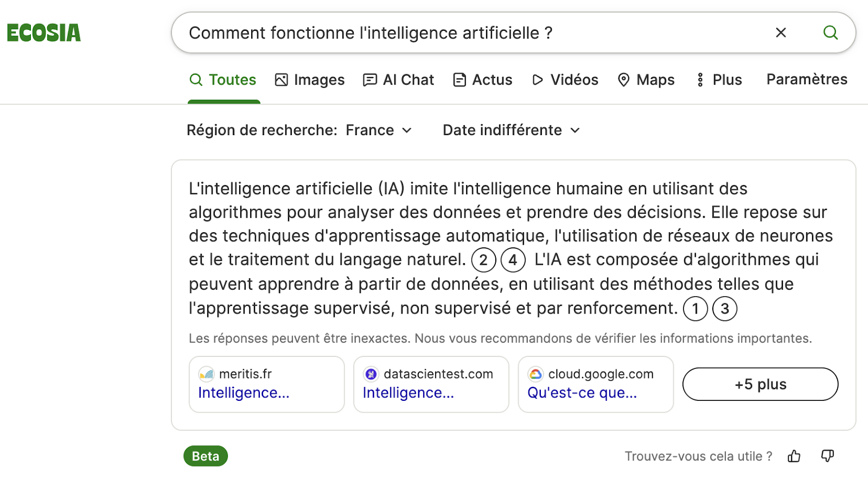Click the thumbs up icon
868x479 pixels.
[x=794, y=456]
